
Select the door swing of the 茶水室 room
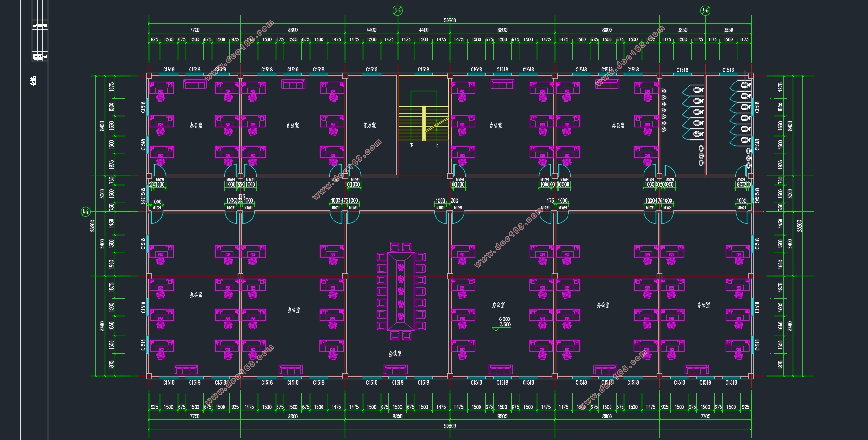tap(354, 171)
